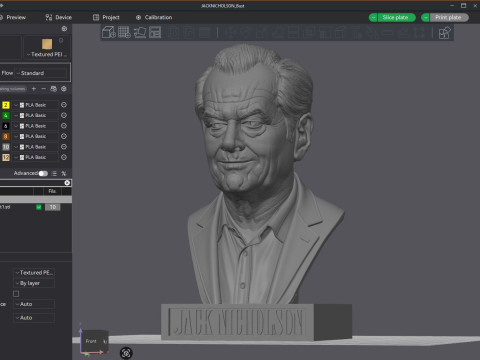Click the small icon above Textured PEI label

61,40
